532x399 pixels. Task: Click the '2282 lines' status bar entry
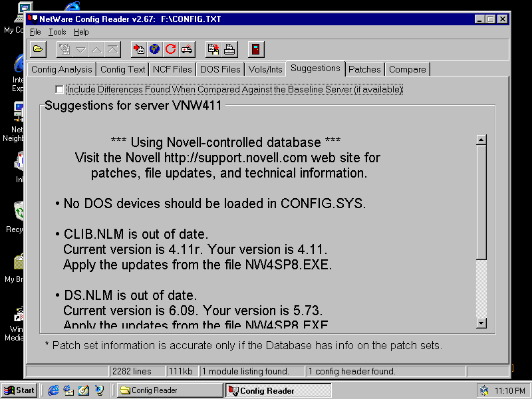(137, 372)
